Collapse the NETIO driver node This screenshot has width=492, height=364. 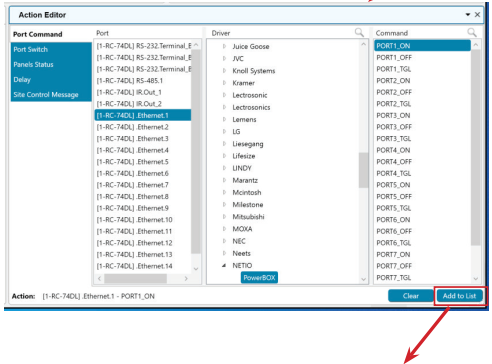tap(224, 265)
